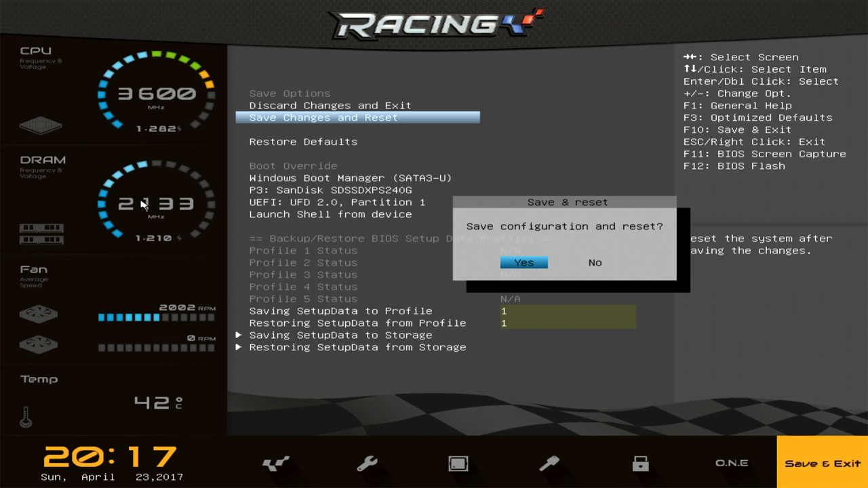
Task: Click the CPU 3600 MHz gauge
Action: pyautogui.click(x=156, y=91)
